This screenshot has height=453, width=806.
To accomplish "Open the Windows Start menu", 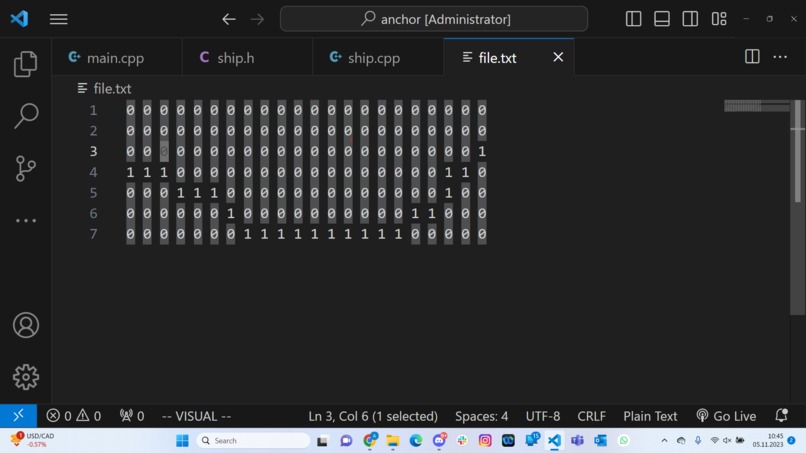I will 182,441.
